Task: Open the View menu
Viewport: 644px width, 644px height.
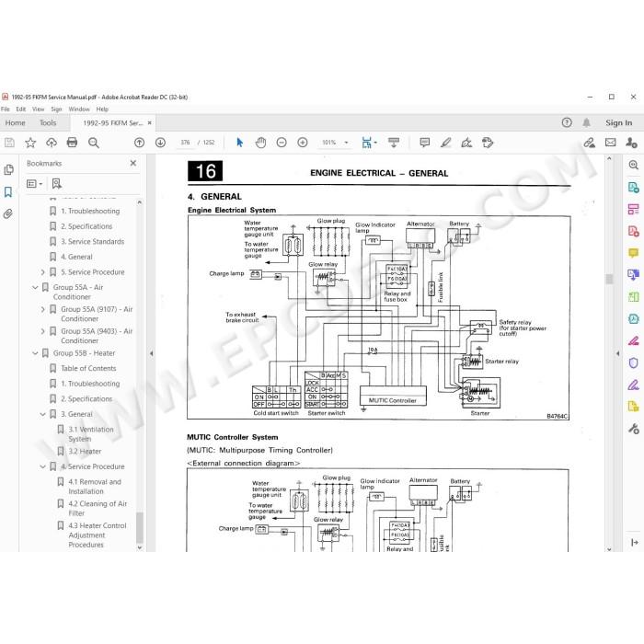Action: pyautogui.click(x=39, y=109)
